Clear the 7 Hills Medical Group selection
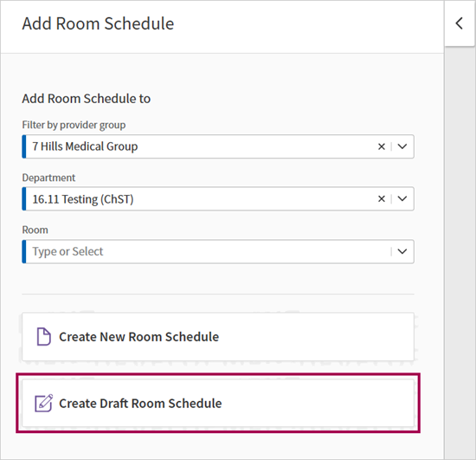 coord(382,146)
